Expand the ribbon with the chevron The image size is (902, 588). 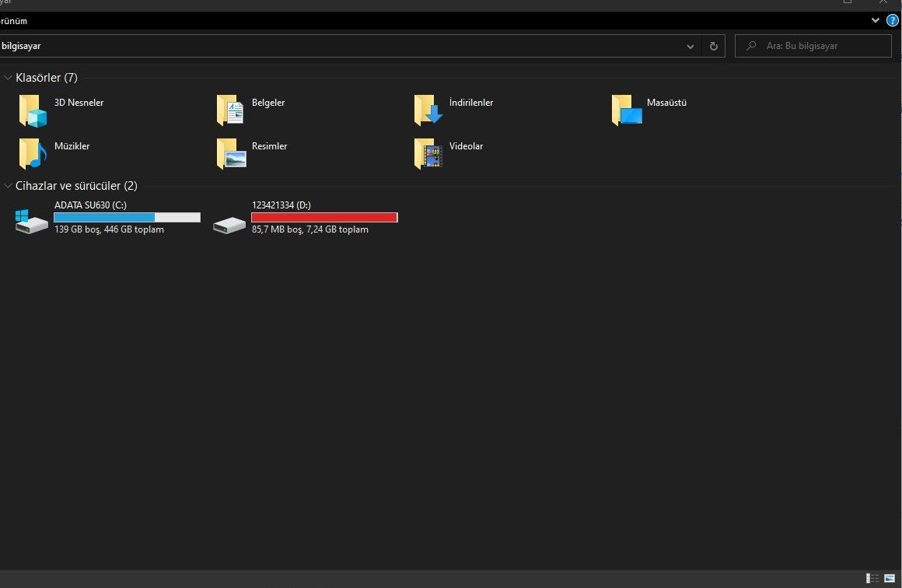876,21
